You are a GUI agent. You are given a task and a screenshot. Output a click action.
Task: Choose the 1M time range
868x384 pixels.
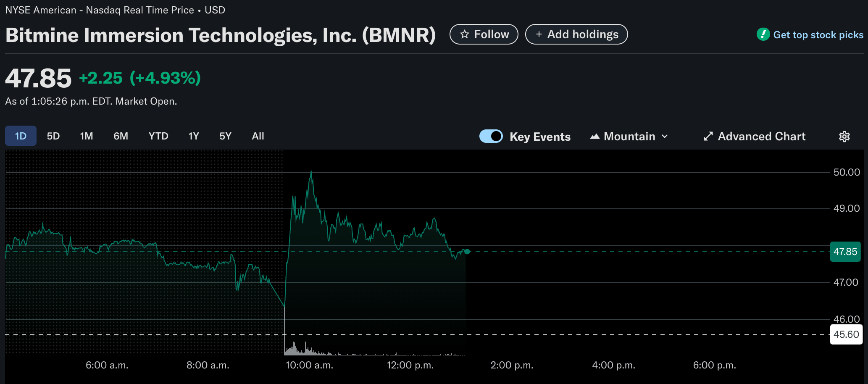click(x=87, y=136)
